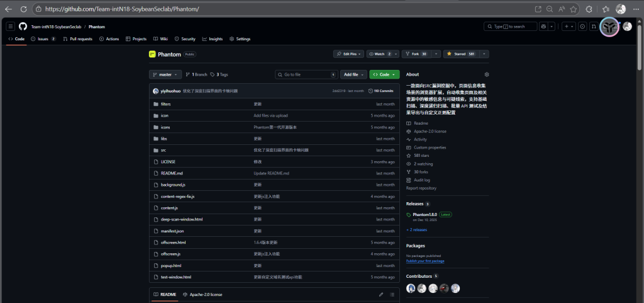The height and width of the screenshot is (303, 644).
Task: Click the first contributor avatar
Action: [x=411, y=288]
